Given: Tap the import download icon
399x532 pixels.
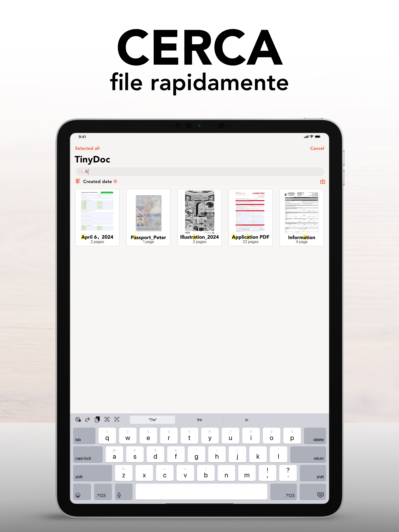Looking at the screenshot, I should tap(322, 181).
